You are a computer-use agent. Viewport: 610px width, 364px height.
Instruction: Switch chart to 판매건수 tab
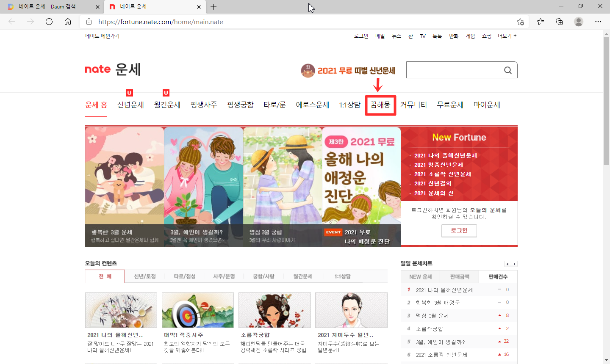tap(498, 277)
